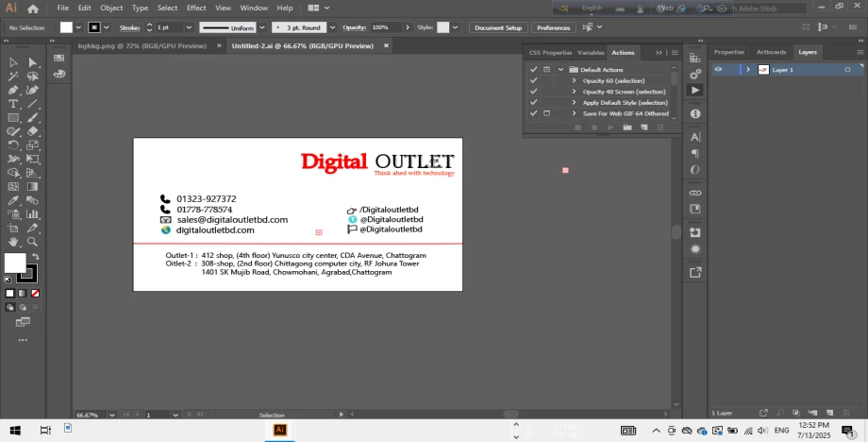The height and width of the screenshot is (442, 868).
Task: Switch to the Artboards tab
Action: (x=771, y=52)
